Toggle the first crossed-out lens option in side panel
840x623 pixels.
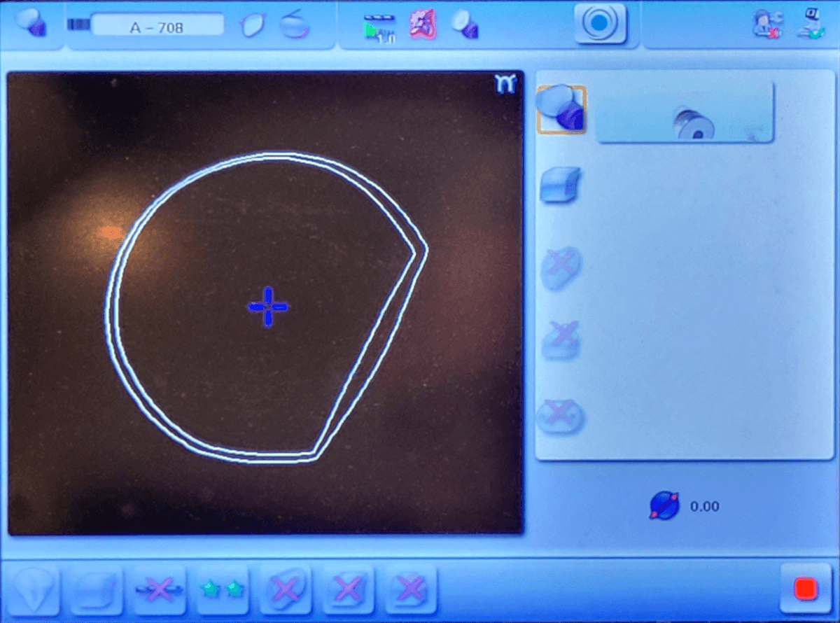click(x=561, y=267)
